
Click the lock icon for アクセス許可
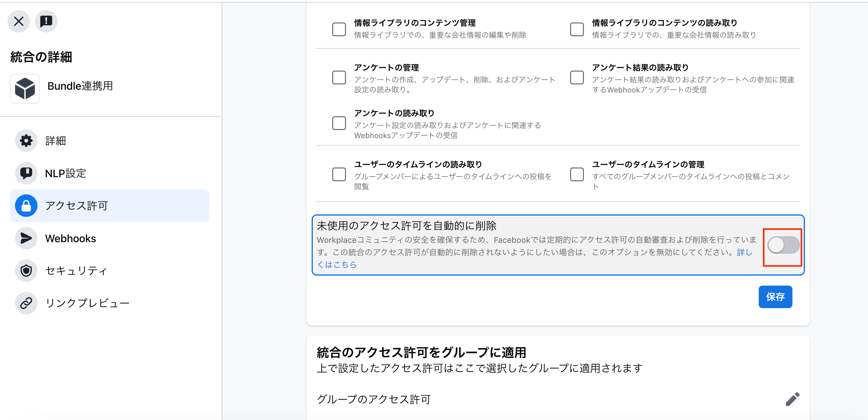(x=26, y=205)
